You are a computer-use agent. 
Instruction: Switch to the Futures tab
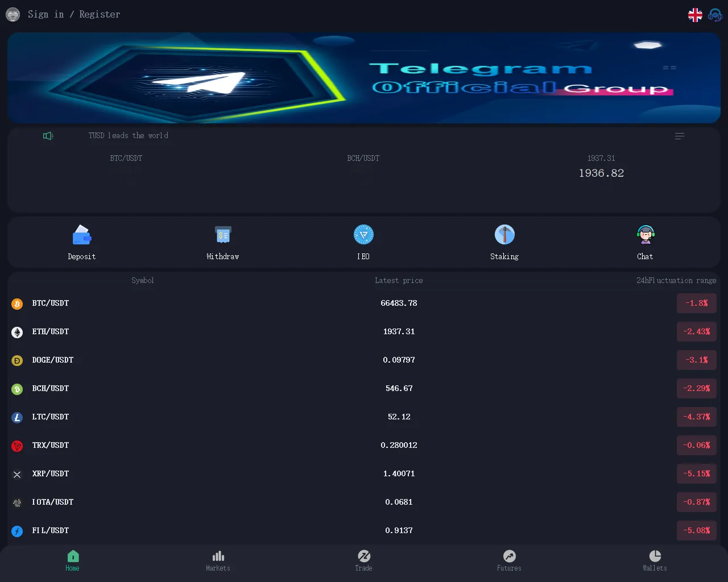tap(510, 560)
